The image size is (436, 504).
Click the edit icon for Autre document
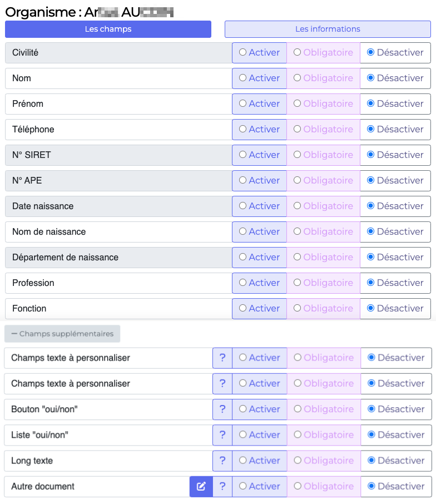pos(201,486)
